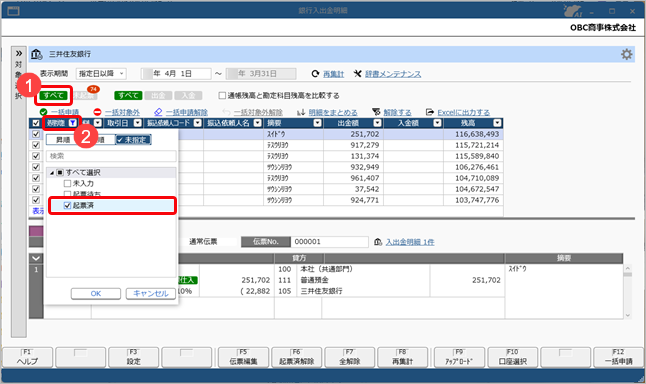Image resolution: width=646 pixels, height=384 pixels.
Task: Select 昇順 sort option in popup
Action: [x=63, y=140]
